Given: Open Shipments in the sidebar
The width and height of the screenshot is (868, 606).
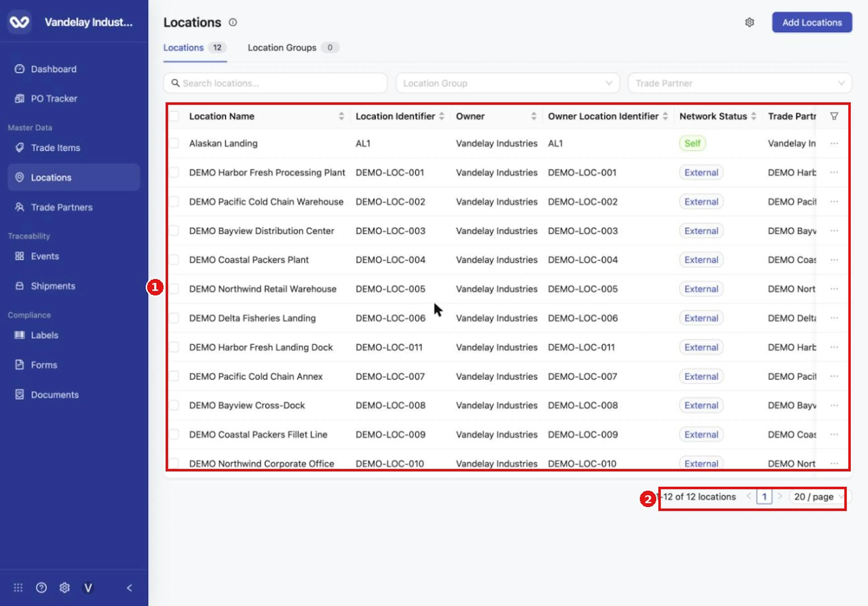Looking at the screenshot, I should [x=74, y=286].
